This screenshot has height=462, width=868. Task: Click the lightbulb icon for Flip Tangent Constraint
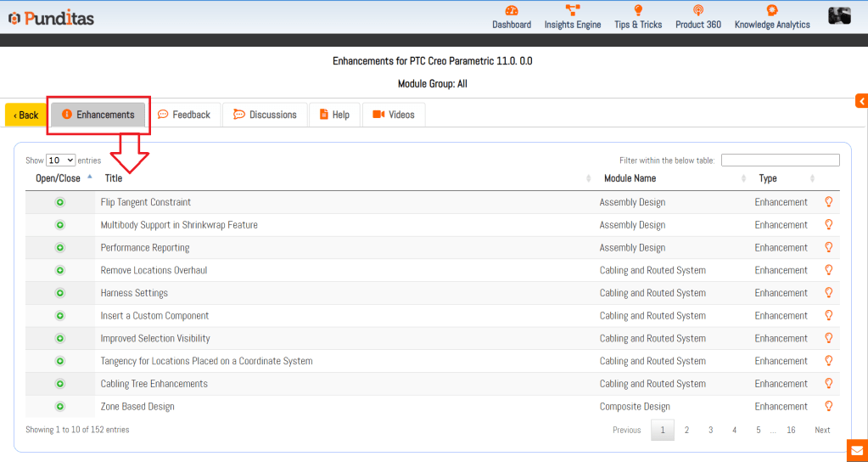[829, 202]
